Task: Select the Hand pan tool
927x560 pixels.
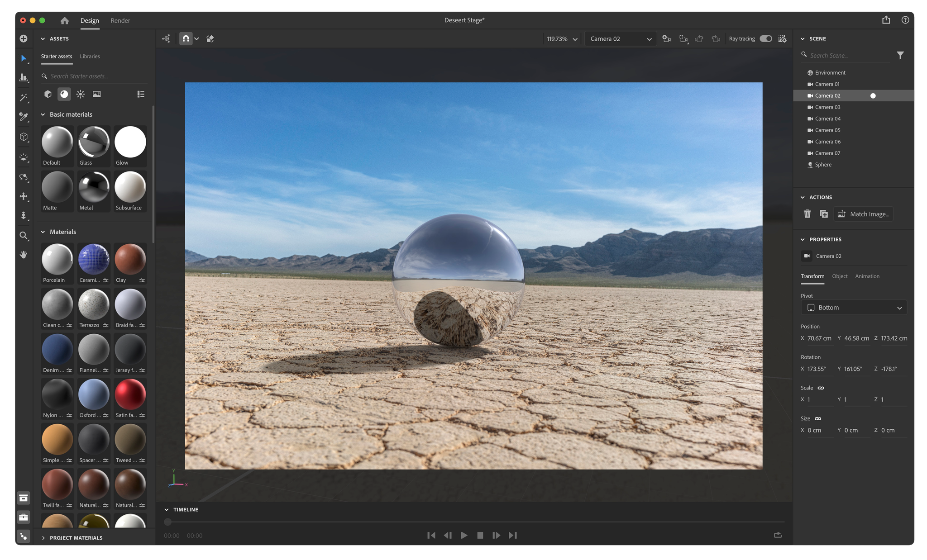Action: 24,255
